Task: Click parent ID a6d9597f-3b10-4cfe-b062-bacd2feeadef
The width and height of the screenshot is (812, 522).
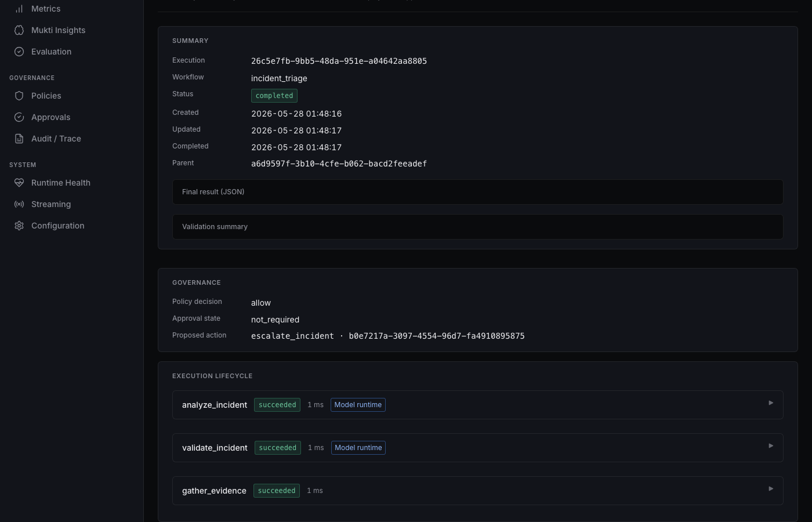Action: click(x=339, y=164)
